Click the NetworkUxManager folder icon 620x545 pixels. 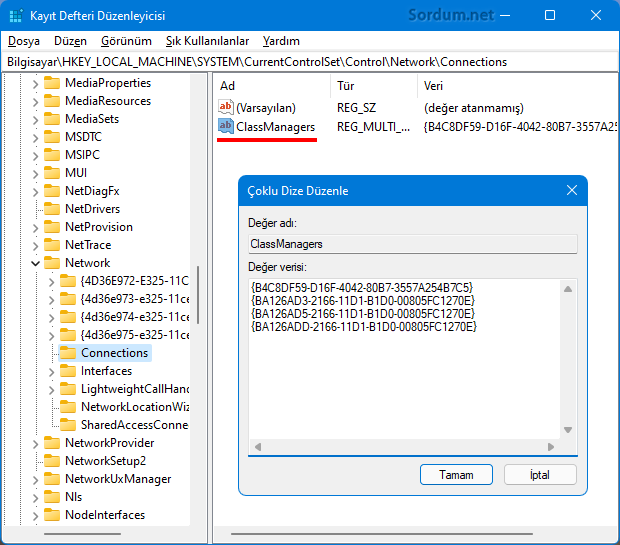click(x=52, y=479)
